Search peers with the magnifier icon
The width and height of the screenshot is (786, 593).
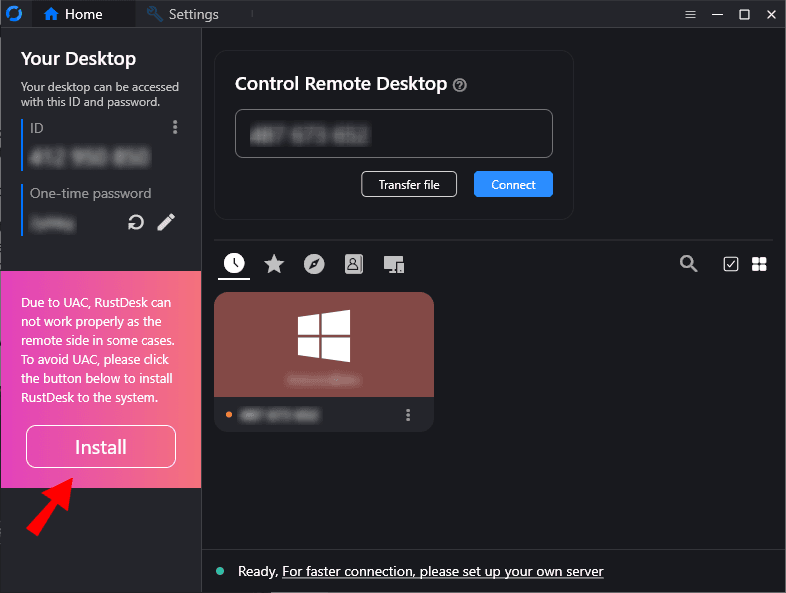(x=688, y=263)
